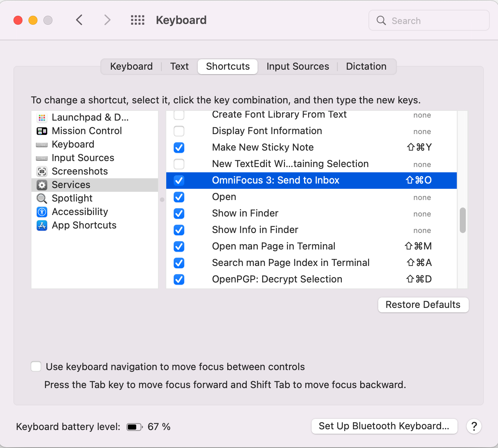Click 'none' shortcut beside Show in Finder
498x448 pixels.
tap(422, 214)
